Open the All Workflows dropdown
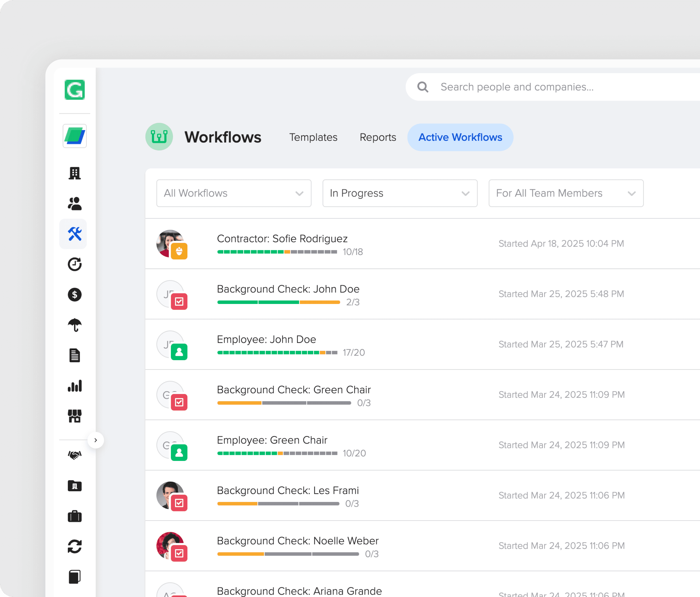Screen dimensions: 700x597 233,193
